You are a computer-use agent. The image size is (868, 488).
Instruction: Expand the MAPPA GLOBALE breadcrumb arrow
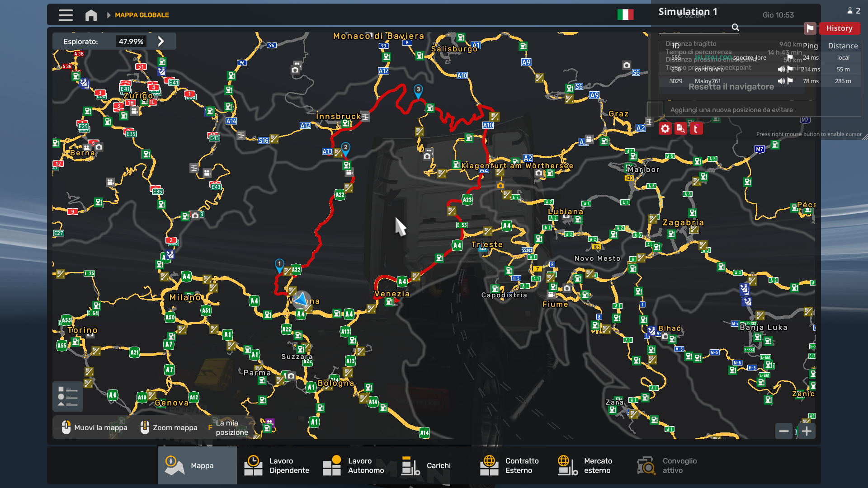108,15
